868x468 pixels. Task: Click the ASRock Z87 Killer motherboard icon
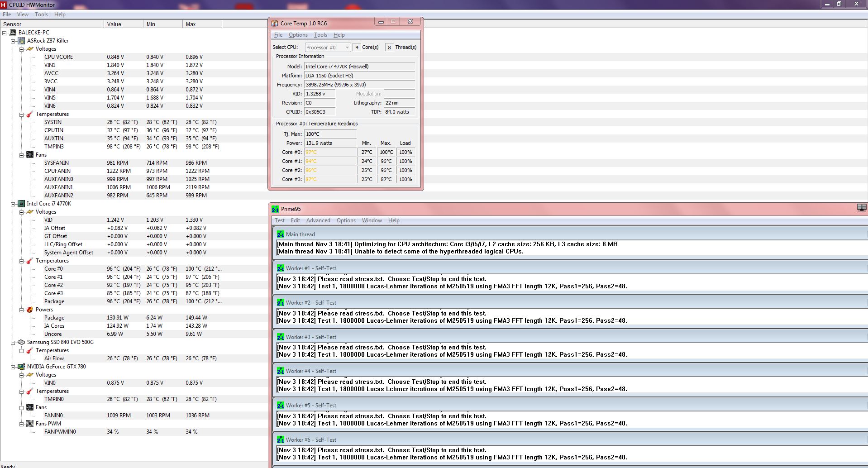click(x=21, y=41)
